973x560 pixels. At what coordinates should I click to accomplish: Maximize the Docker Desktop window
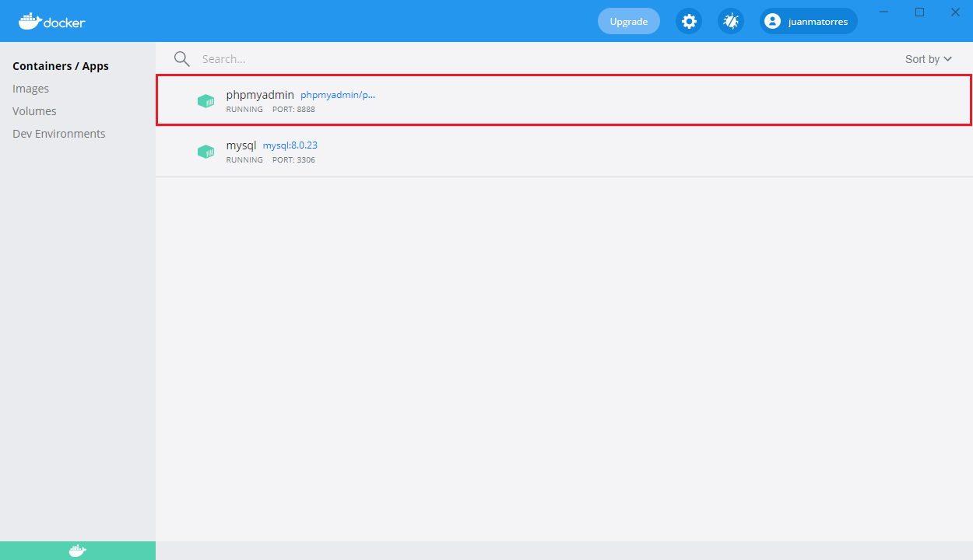coord(919,12)
